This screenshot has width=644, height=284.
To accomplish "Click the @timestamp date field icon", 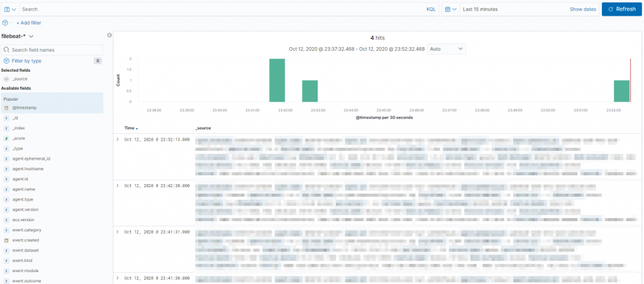I will pyautogui.click(x=6, y=108).
